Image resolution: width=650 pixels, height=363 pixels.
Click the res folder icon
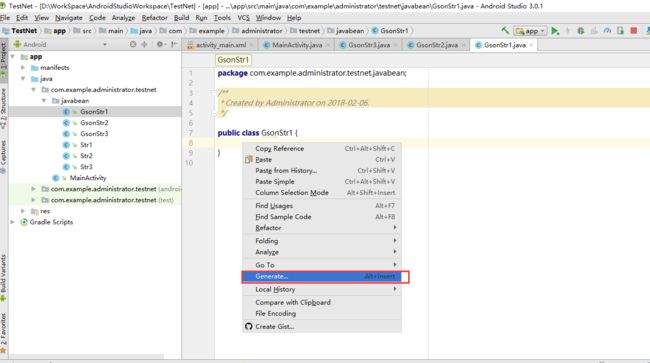[35, 211]
